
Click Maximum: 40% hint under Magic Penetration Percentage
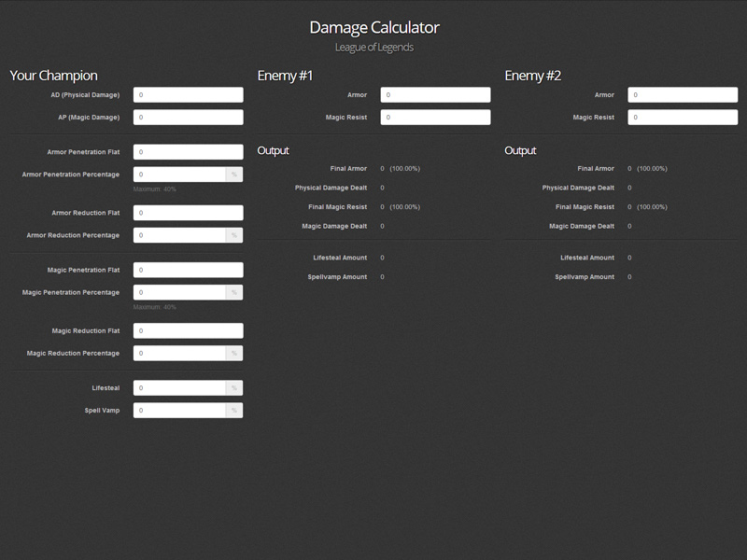click(154, 307)
